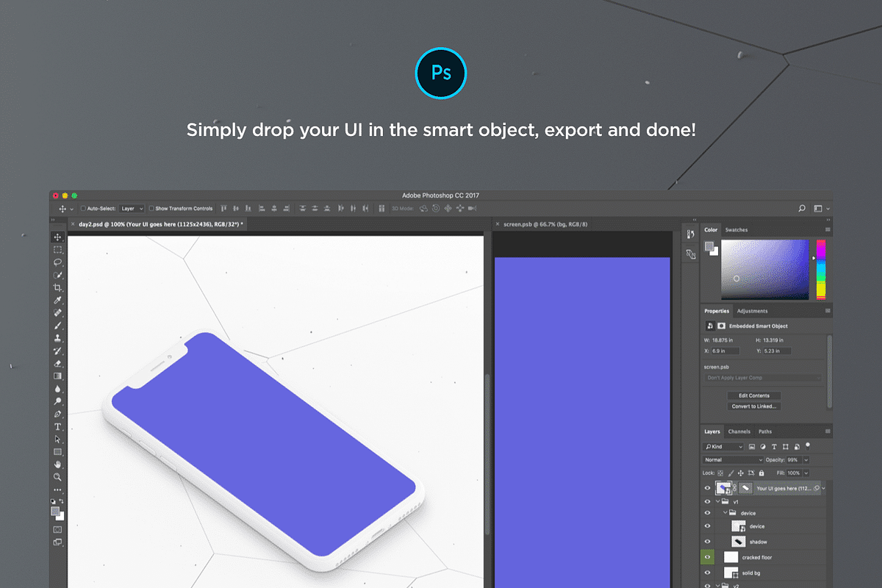The image size is (882, 588).
Task: Click the Convert to Linked button
Action: 754,406
